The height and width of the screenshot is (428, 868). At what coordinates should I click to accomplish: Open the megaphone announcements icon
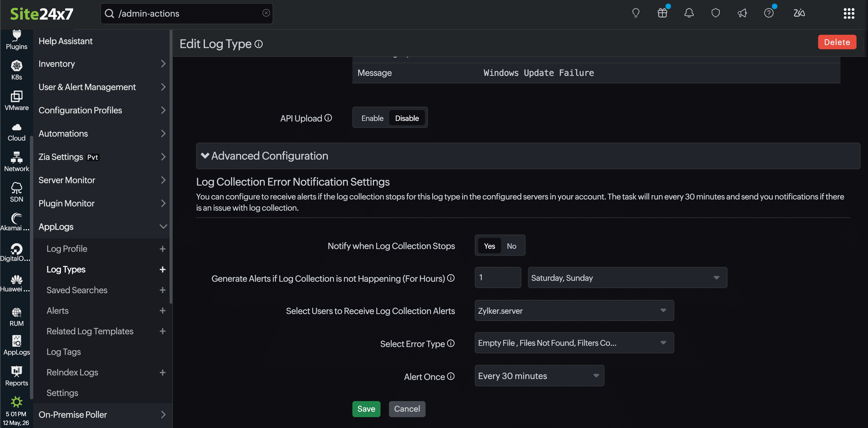pyautogui.click(x=742, y=13)
